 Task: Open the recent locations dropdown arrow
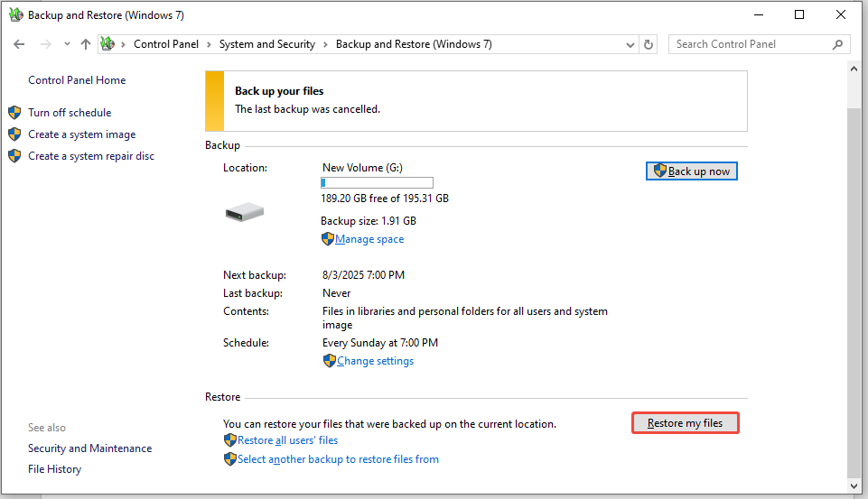[67, 44]
